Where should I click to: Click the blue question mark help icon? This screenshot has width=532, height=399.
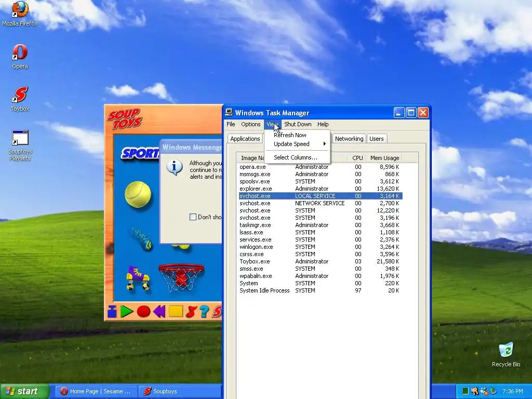click(x=204, y=312)
